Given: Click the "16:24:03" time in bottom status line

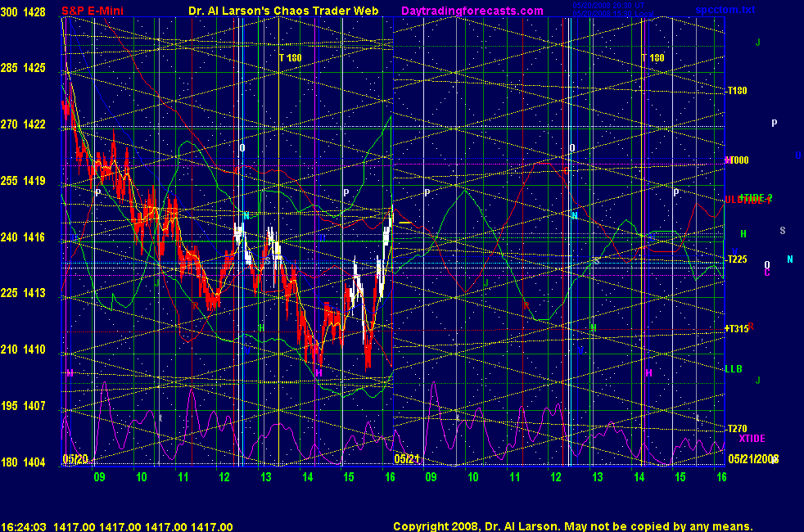Looking at the screenshot, I should [x=24, y=526].
